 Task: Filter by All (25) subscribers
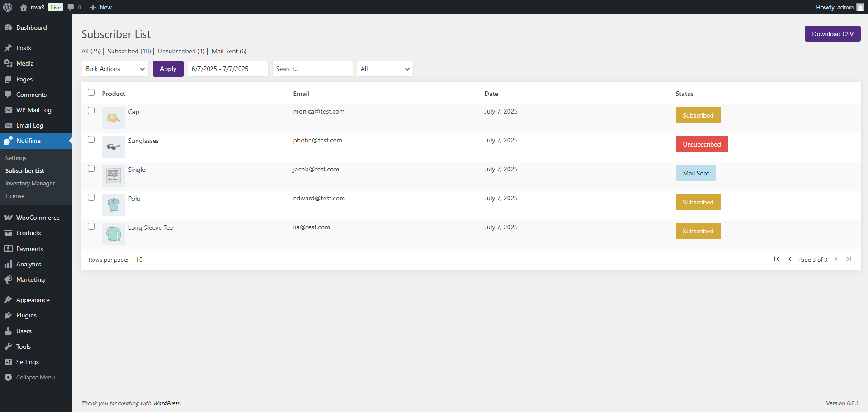(x=91, y=51)
